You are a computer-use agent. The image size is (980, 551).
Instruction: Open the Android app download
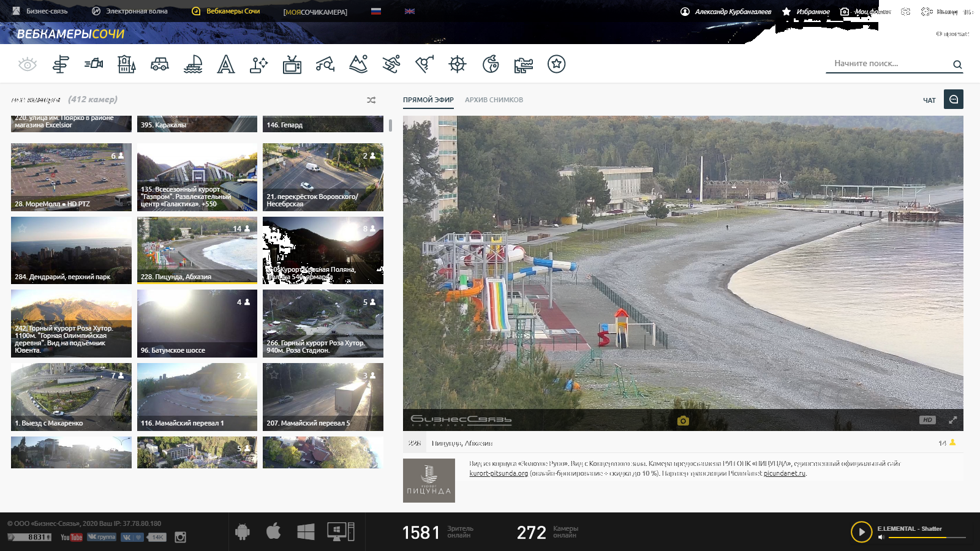[243, 531]
